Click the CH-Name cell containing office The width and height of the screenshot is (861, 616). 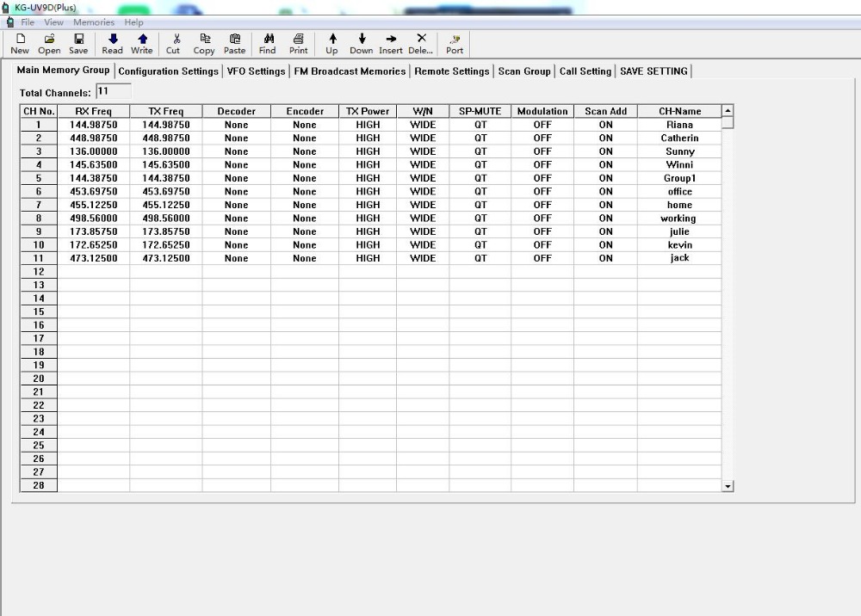pos(679,192)
